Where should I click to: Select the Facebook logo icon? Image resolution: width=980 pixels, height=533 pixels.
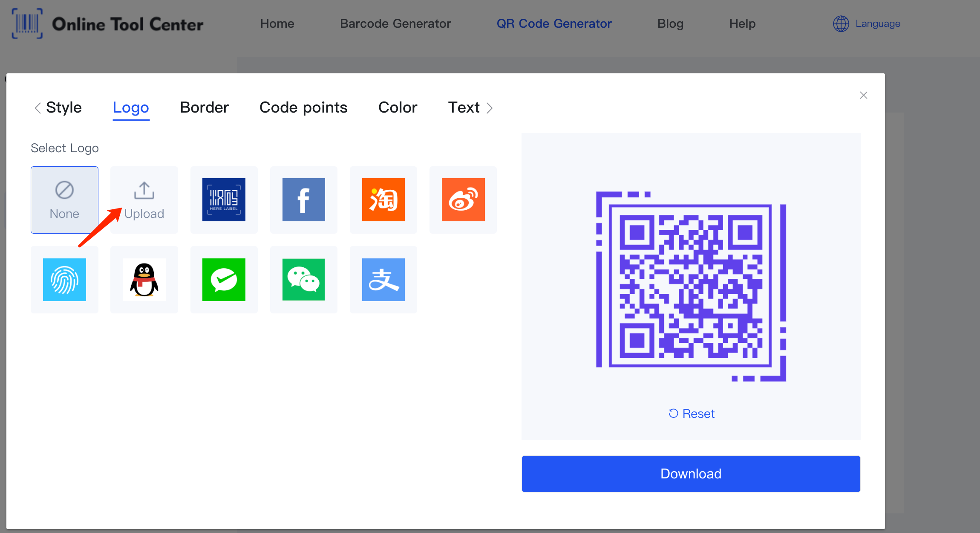(303, 200)
